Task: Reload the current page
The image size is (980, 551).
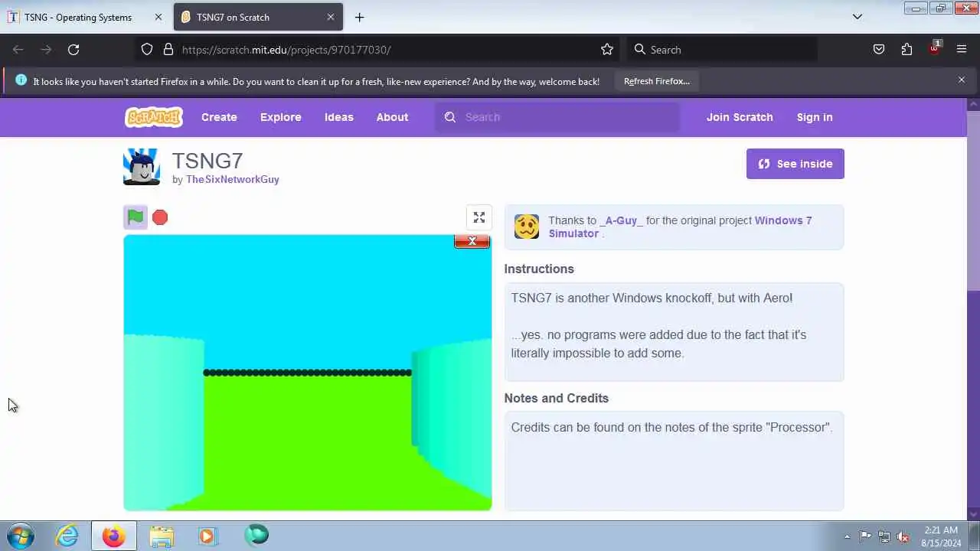Action: 73,50
